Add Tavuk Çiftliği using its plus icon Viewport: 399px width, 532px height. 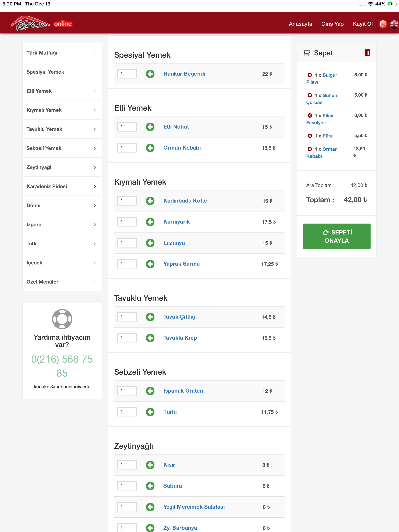click(x=150, y=317)
